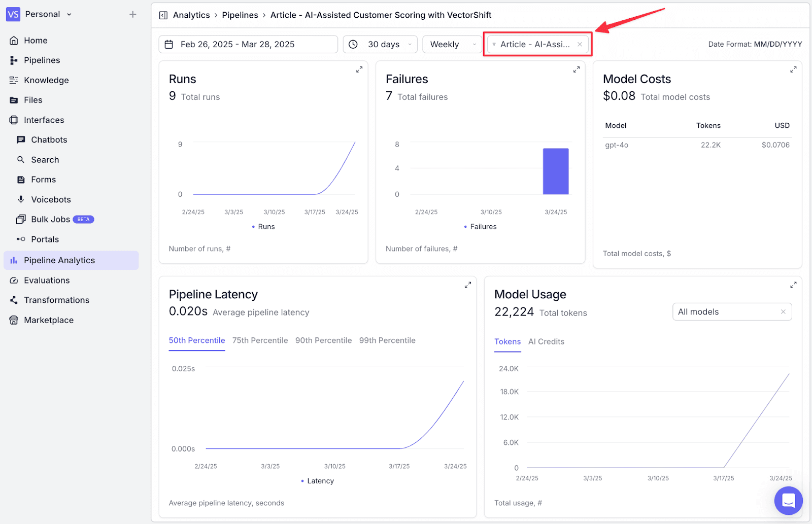Screen dimensions: 812x524
Task: Expand the Model Usage chart
Action: 793,285
